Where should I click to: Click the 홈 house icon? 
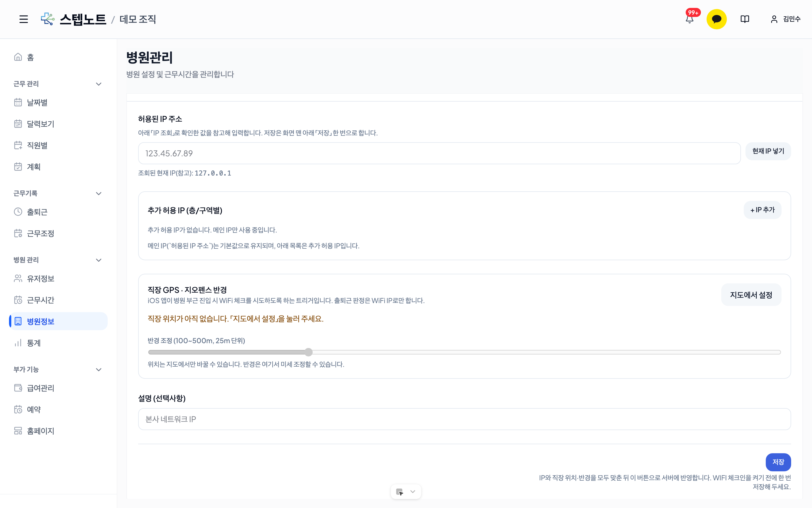[x=18, y=57]
